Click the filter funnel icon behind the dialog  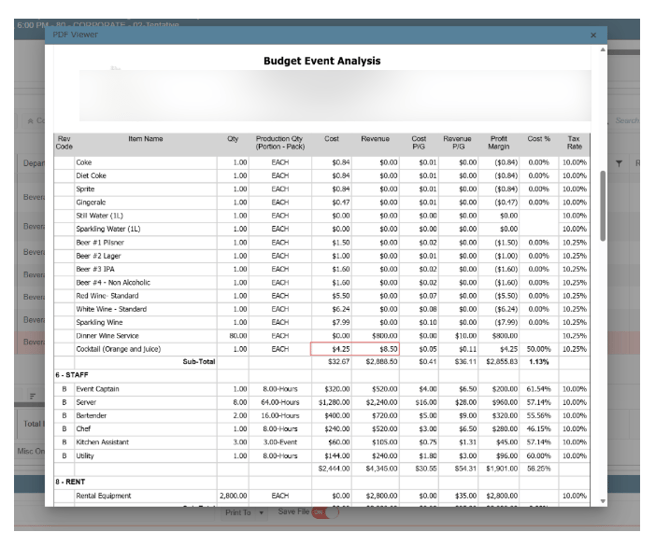click(619, 163)
